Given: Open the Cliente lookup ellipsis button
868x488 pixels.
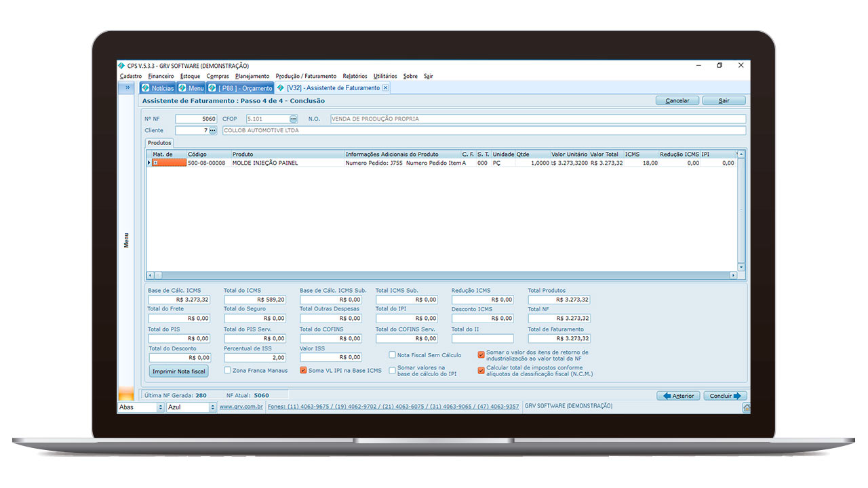Looking at the screenshot, I should click(x=213, y=130).
